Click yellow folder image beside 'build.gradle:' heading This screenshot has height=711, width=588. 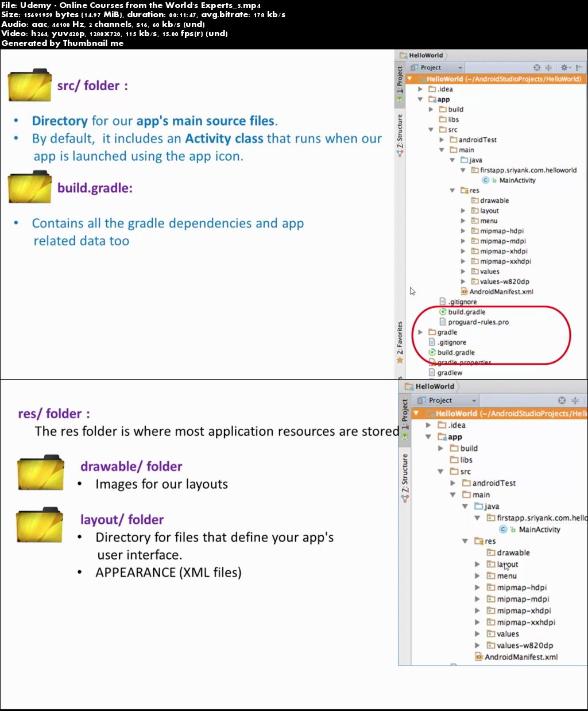pyautogui.click(x=30, y=188)
